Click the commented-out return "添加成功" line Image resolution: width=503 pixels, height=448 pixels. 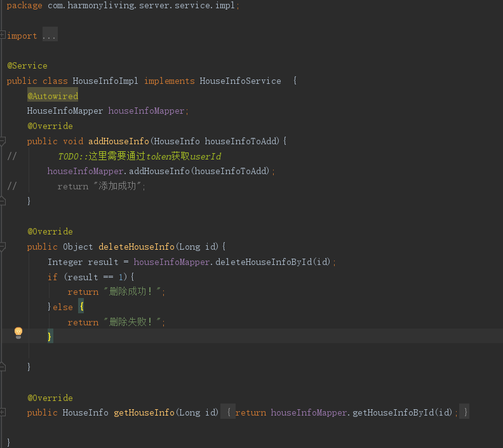(x=102, y=186)
